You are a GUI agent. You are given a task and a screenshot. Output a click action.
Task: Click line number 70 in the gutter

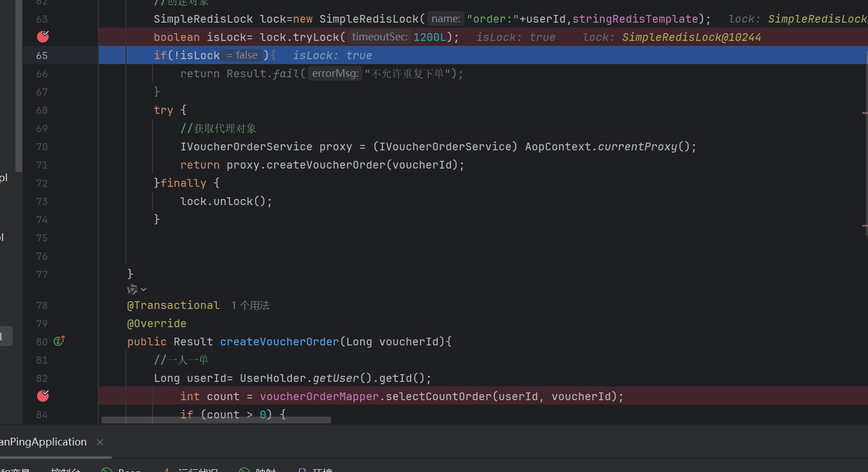coord(42,146)
